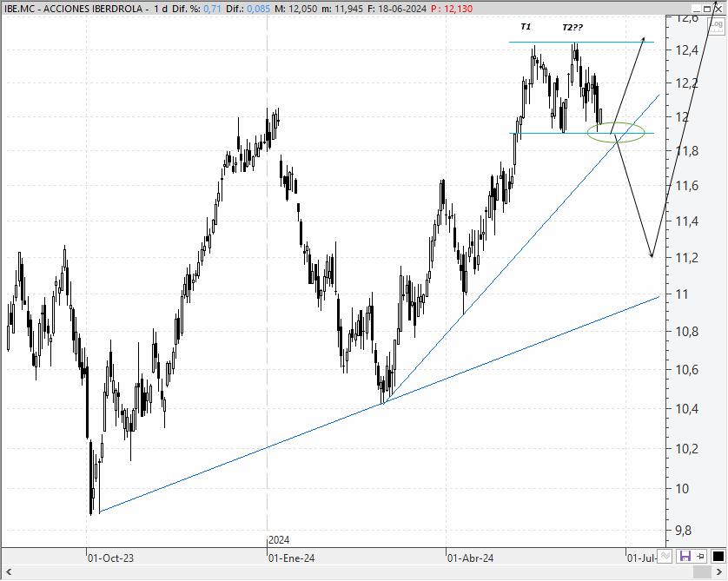Click the '10,4' price axis label
The height and width of the screenshot is (581, 728).
click(687, 409)
